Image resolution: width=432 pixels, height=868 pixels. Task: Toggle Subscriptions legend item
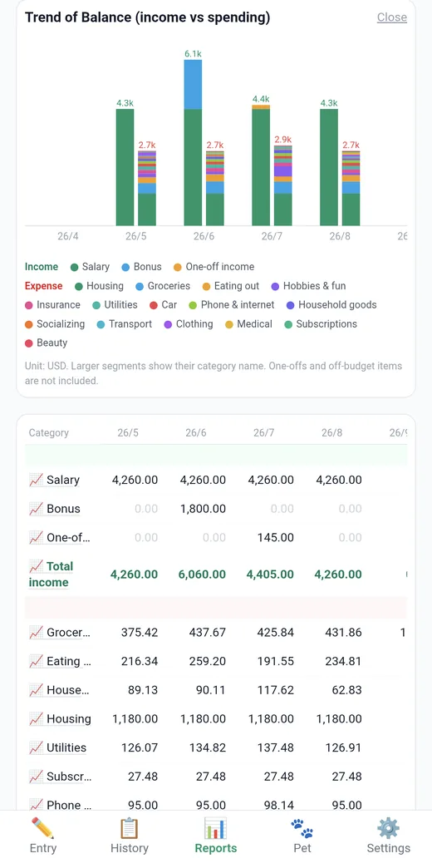click(x=321, y=324)
